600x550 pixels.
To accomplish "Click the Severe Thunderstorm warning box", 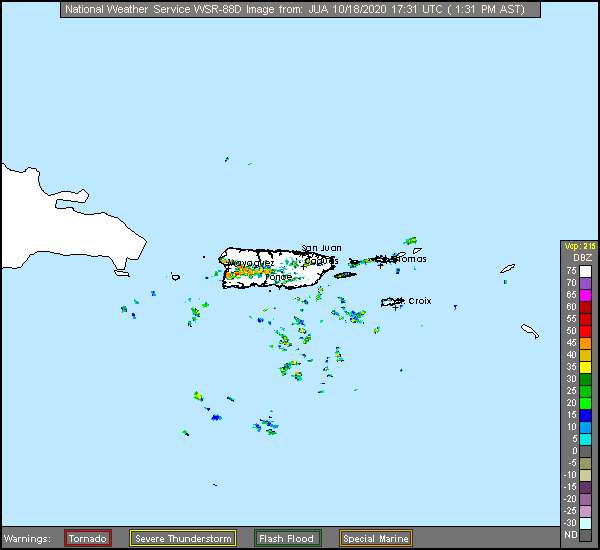I will point(183,538).
